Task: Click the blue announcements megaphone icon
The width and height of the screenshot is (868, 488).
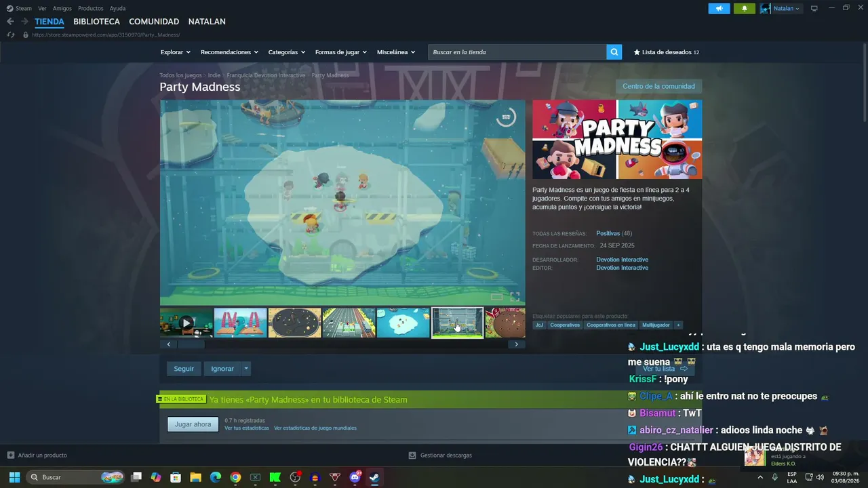Action: pos(719,8)
